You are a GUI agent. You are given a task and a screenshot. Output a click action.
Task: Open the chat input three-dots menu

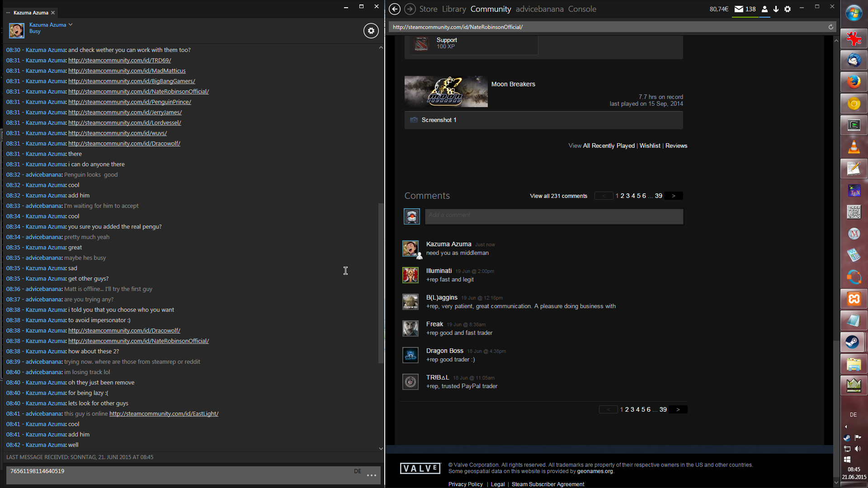(x=372, y=475)
